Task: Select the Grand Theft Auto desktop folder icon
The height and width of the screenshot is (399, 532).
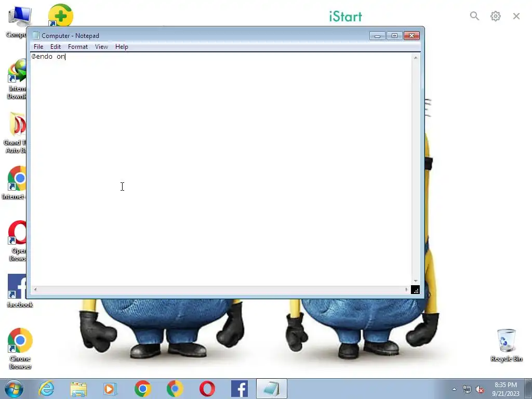Action: point(16,132)
